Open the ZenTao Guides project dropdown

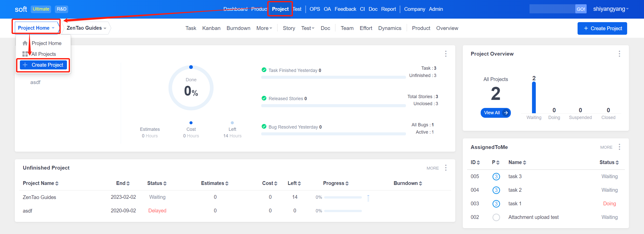[86, 28]
